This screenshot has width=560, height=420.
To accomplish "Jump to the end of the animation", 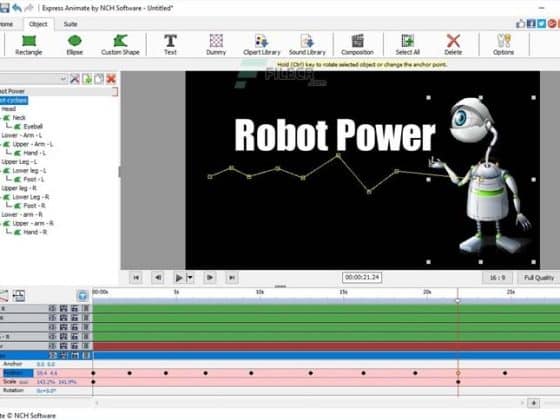I will pos(231,278).
